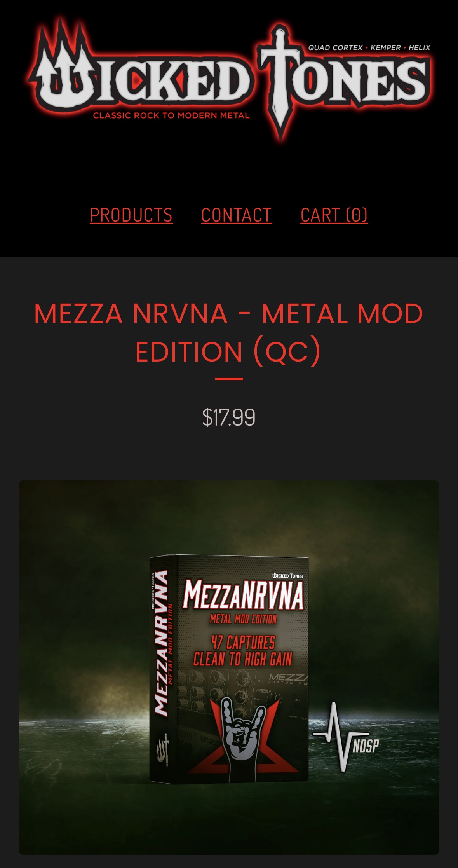458x868 pixels.
Task: Click the red divider under the title
Action: click(x=229, y=379)
